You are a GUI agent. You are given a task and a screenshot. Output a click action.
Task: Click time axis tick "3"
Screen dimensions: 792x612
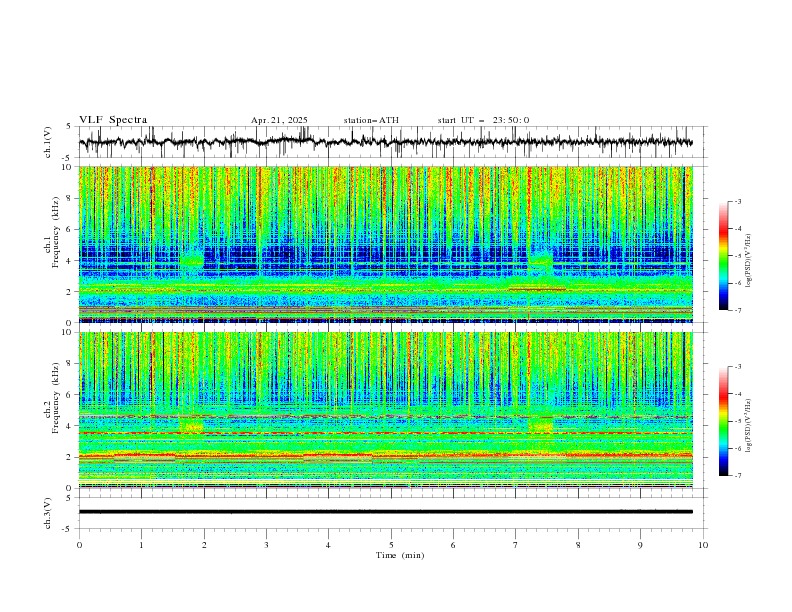pyautogui.click(x=266, y=545)
